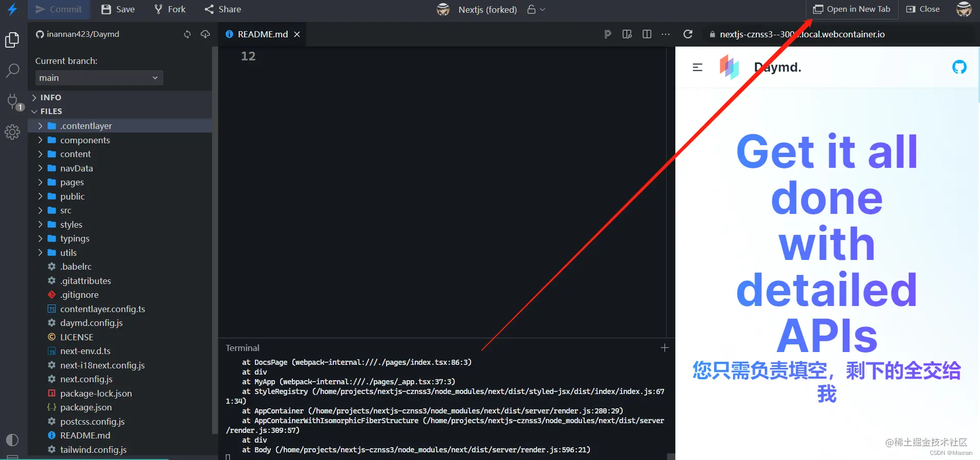Screen dimensions: 980x460
Task: Expand the pages folder
Action: (120, 182)
